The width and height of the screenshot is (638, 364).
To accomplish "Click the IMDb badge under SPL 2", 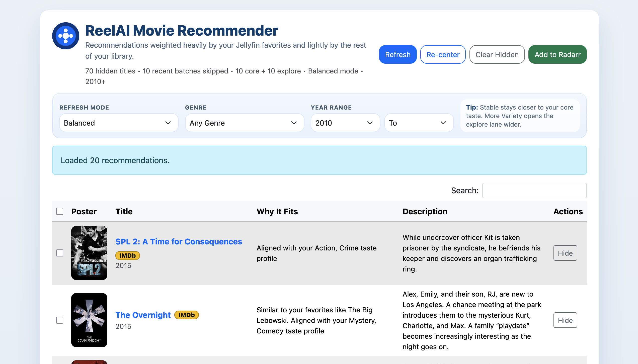I will 127,255.
